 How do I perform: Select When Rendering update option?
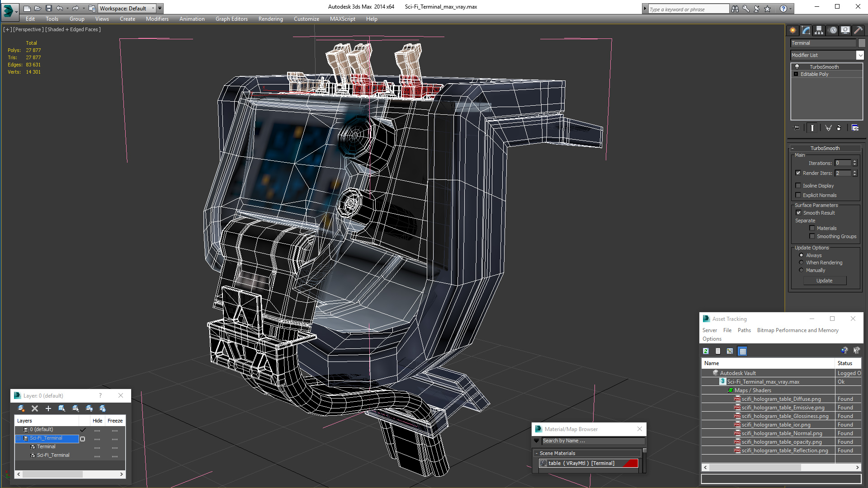click(x=802, y=263)
